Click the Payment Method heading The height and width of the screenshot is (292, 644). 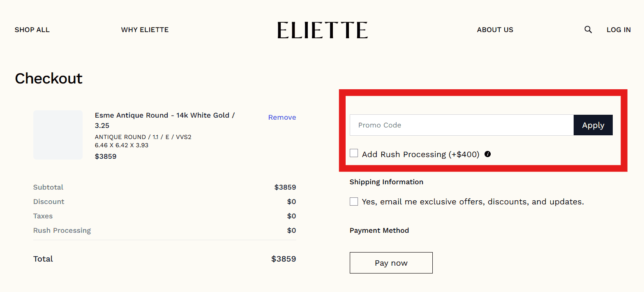[x=379, y=230]
